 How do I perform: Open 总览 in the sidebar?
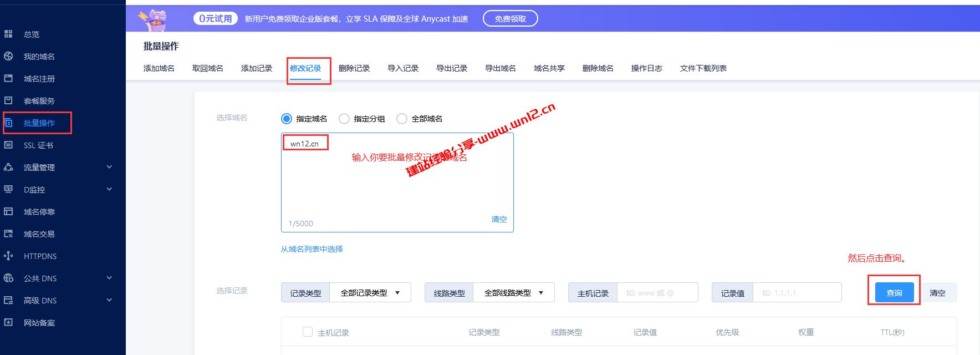click(x=32, y=34)
